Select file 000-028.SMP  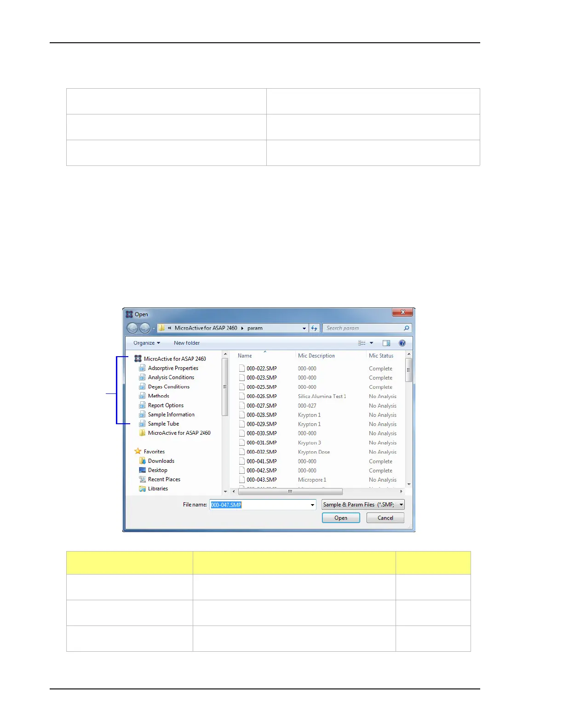[x=261, y=415]
